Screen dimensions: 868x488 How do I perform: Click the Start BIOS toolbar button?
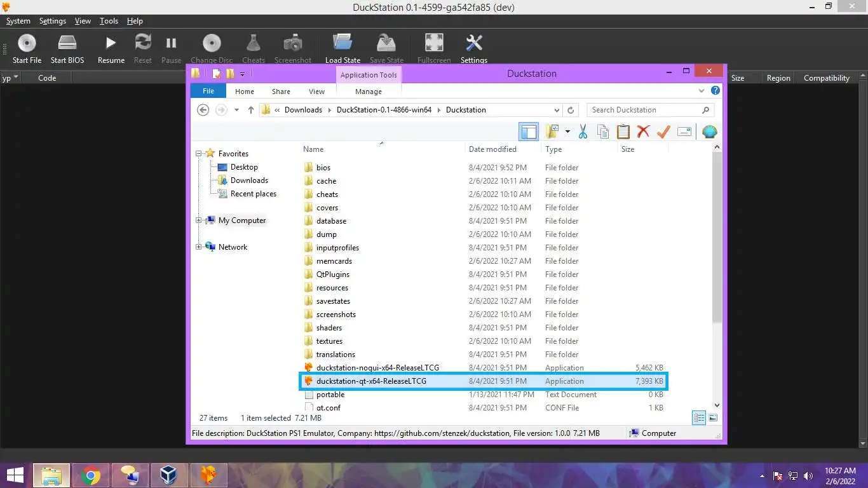click(x=67, y=49)
